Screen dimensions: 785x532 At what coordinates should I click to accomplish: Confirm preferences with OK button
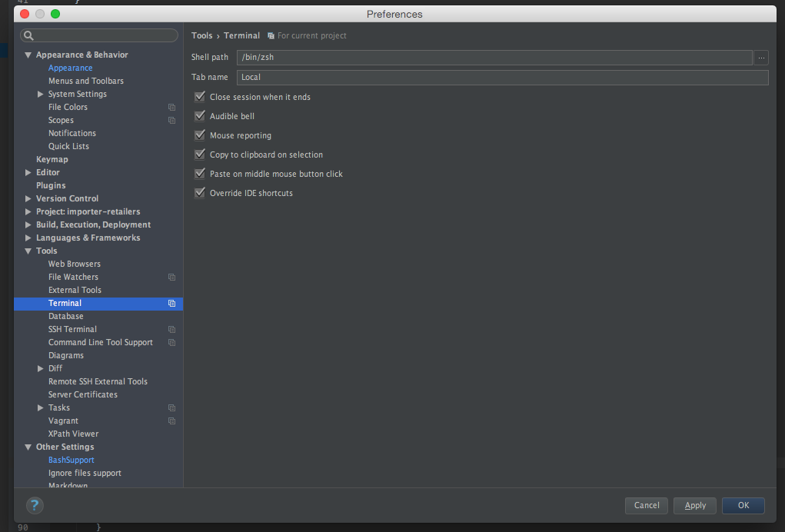[743, 505]
